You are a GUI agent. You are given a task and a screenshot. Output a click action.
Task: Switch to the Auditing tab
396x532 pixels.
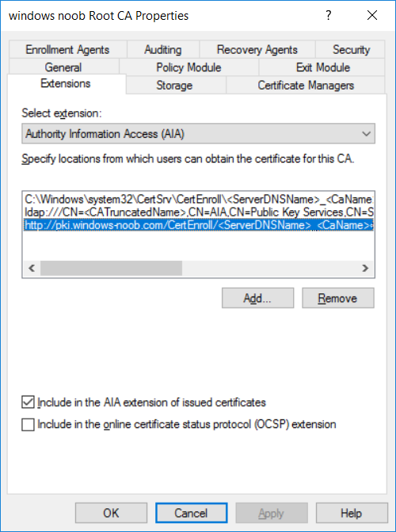(163, 49)
